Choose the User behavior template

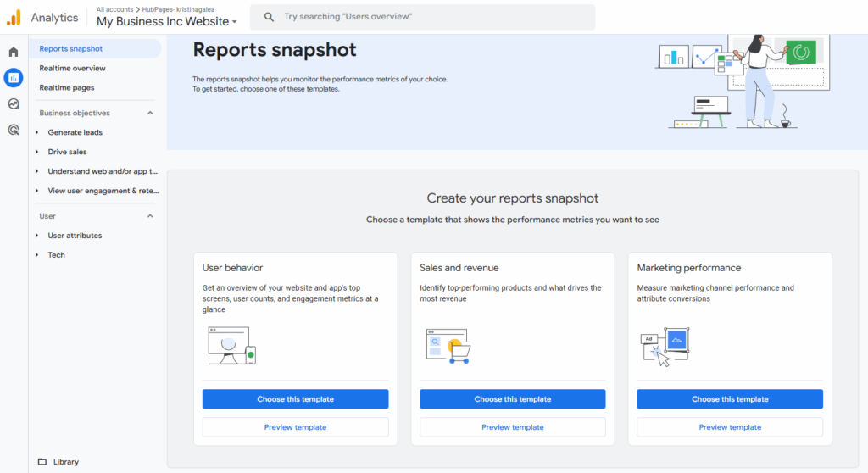point(295,398)
